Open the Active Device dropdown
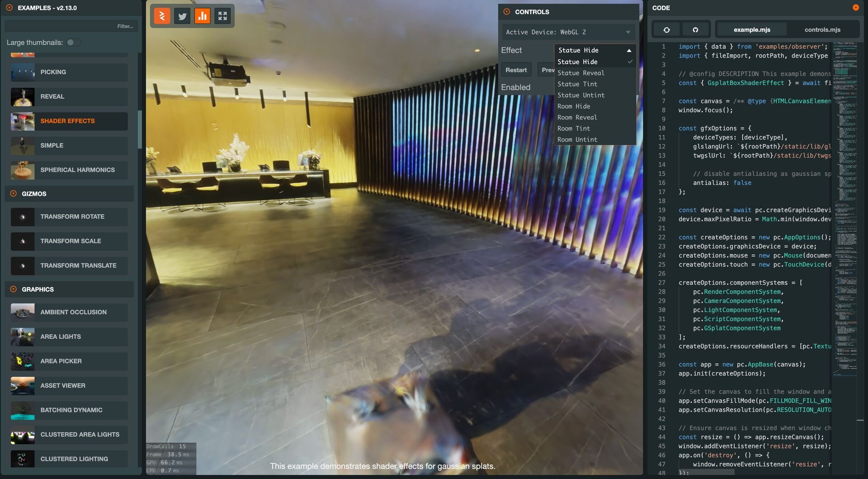 click(568, 32)
